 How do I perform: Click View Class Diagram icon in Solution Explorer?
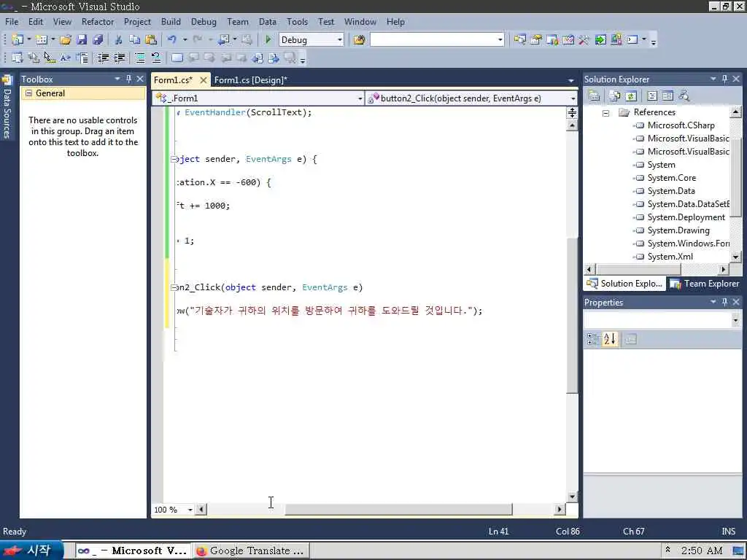[684, 96]
